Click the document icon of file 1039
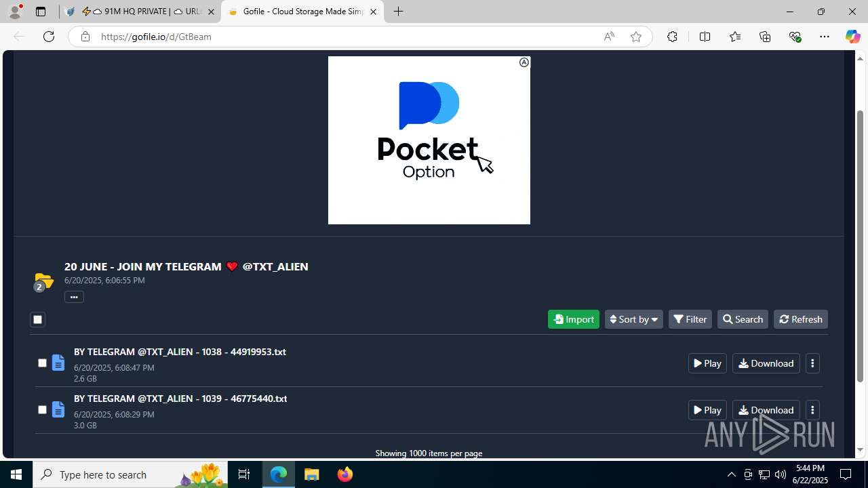This screenshot has width=868, height=488. tap(58, 410)
